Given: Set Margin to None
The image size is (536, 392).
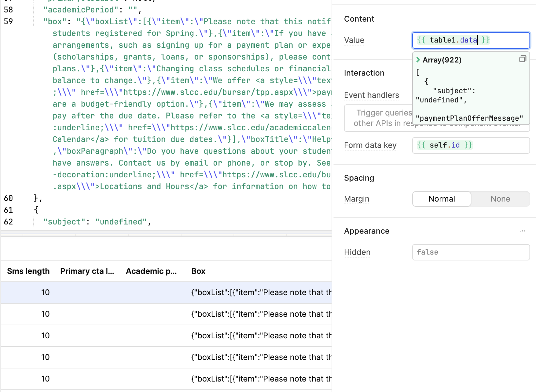Looking at the screenshot, I should pyautogui.click(x=500, y=199).
